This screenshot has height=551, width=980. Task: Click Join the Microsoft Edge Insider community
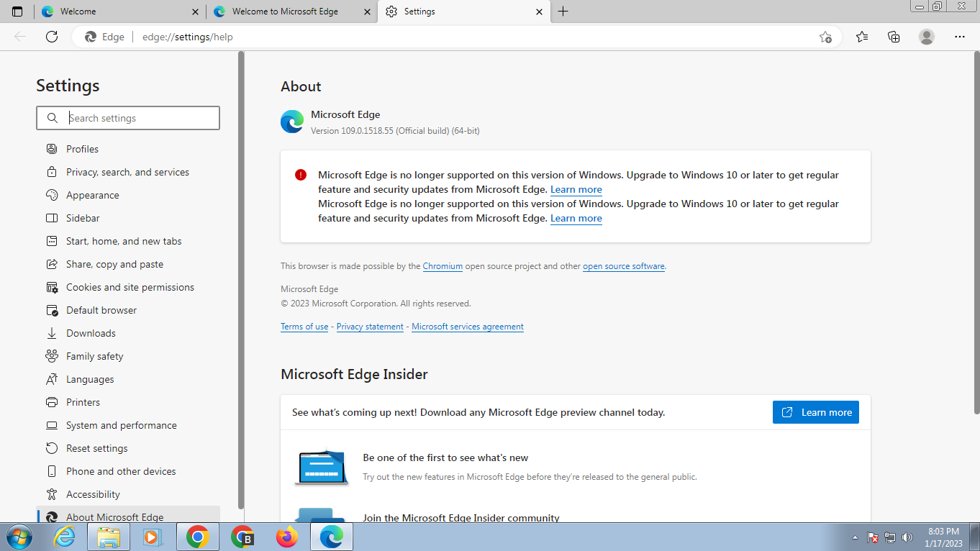coord(461,518)
